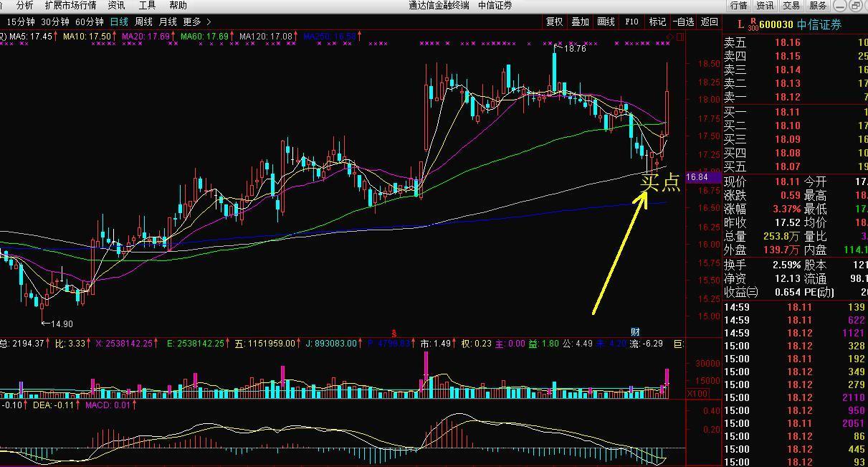Click the 买点 annotation on the chart
Image resolution: width=868 pixels, height=467 pixels.
click(x=660, y=182)
